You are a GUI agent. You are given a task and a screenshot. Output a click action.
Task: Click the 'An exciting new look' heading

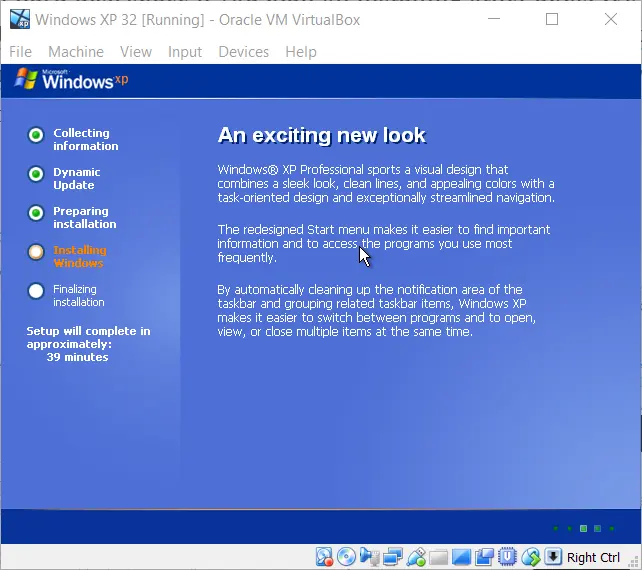(x=322, y=135)
